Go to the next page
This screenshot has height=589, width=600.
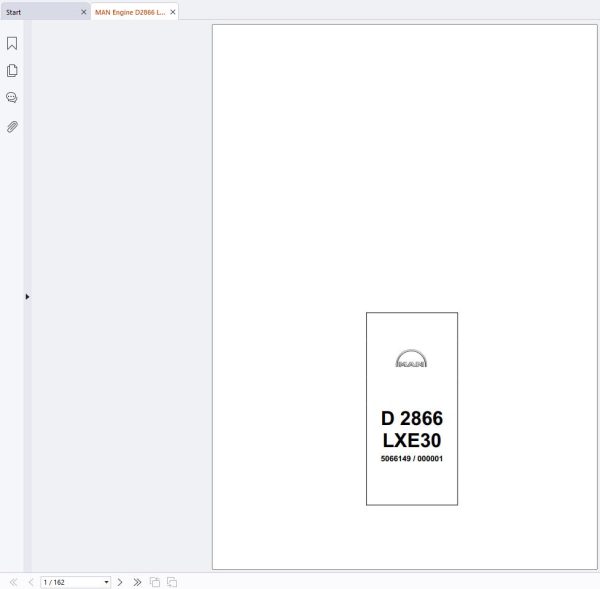pos(120,582)
